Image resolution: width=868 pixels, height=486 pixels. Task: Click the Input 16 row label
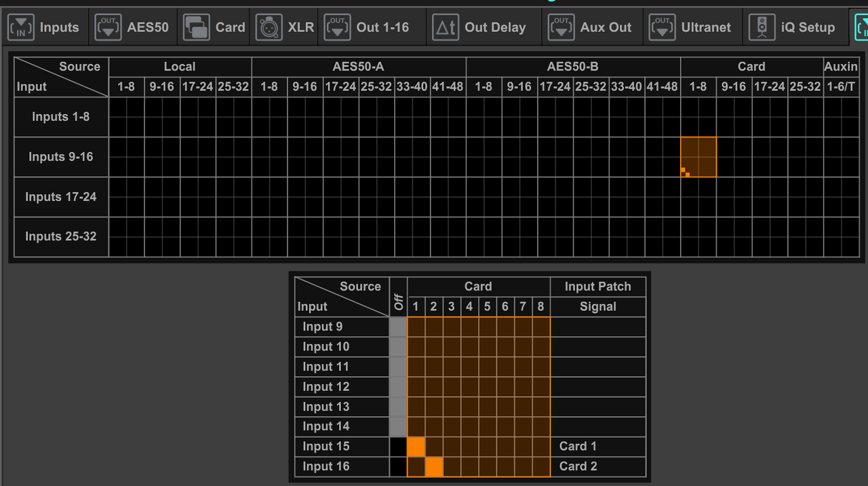pyautogui.click(x=342, y=466)
